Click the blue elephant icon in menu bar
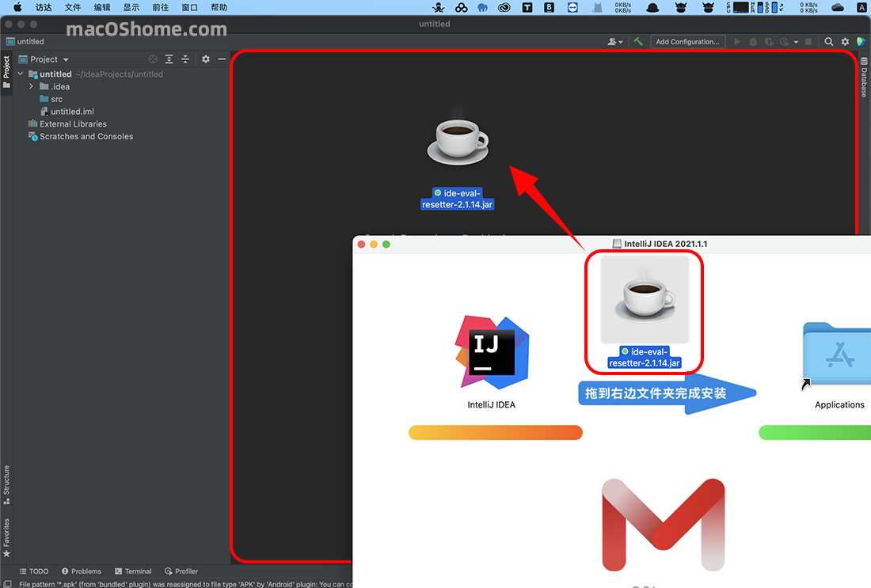871x588 pixels. 483,8
